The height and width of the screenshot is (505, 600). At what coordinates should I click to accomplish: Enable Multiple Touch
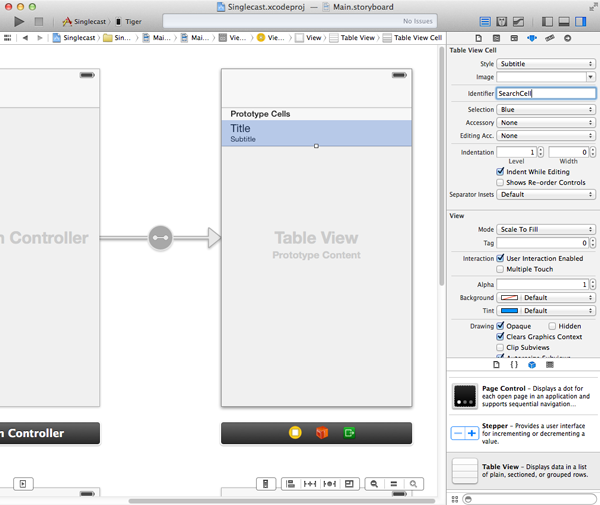click(x=500, y=269)
